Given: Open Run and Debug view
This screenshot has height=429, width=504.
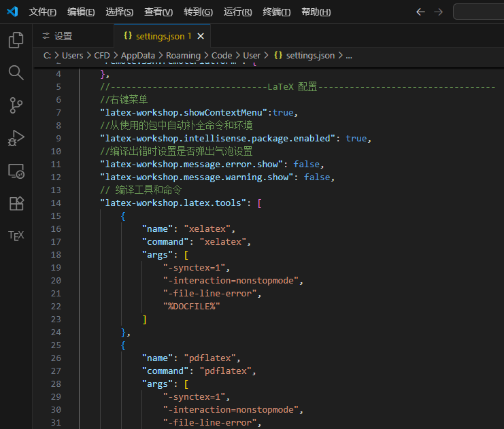Looking at the screenshot, I should pos(16,138).
